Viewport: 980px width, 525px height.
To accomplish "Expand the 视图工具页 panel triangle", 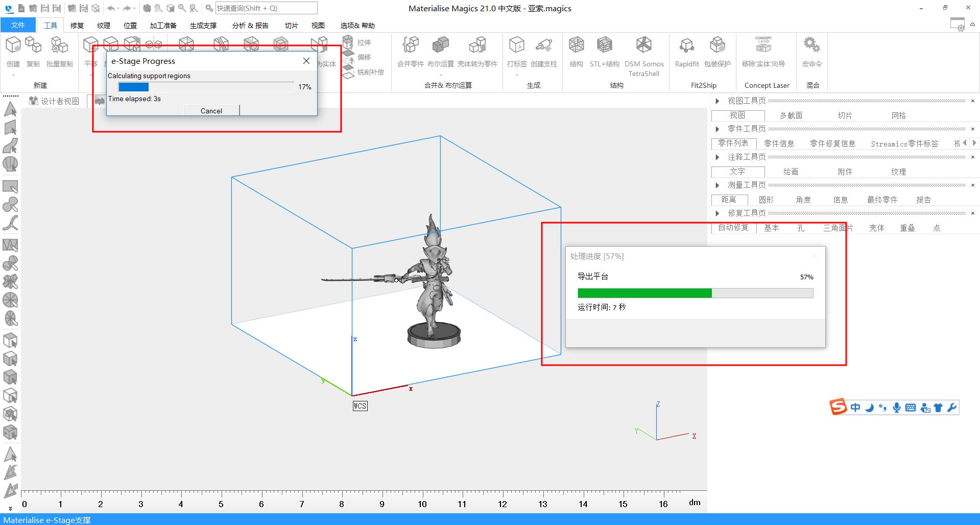I will [x=718, y=101].
